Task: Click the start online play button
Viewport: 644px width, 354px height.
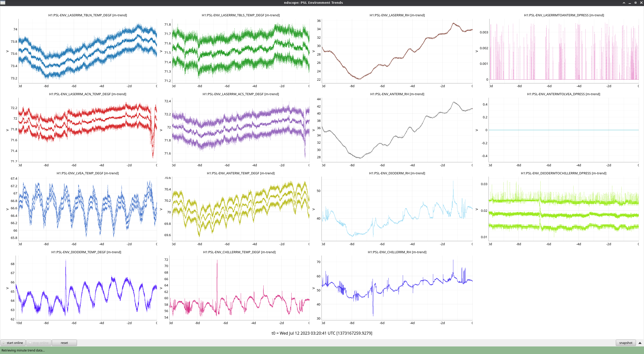Action: [x=13, y=343]
